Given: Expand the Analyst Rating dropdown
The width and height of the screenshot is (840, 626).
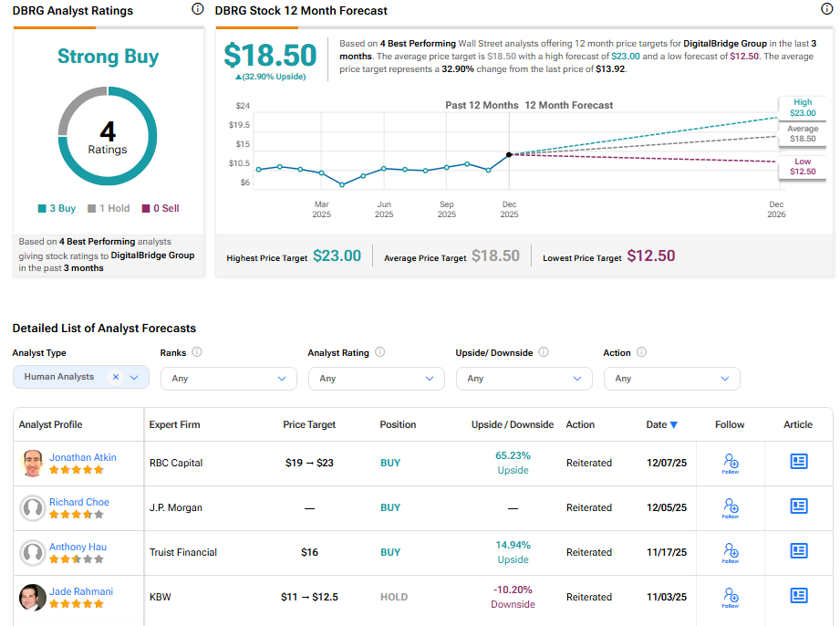Looking at the screenshot, I should (x=376, y=378).
